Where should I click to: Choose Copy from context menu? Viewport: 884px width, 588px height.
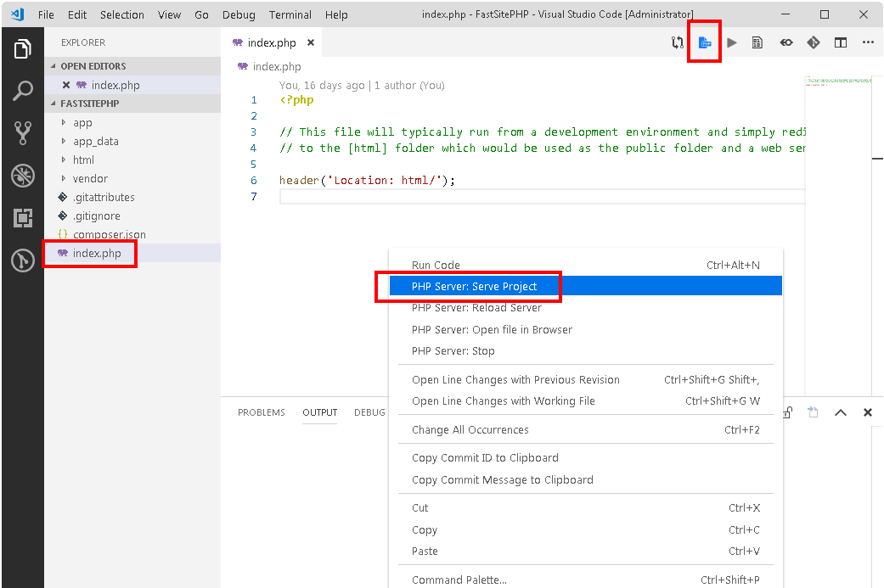pos(585,530)
